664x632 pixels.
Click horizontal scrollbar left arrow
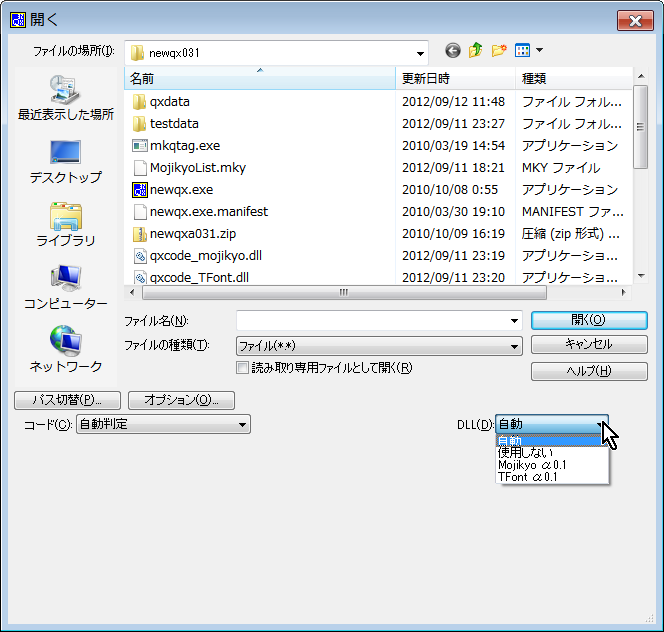132,292
